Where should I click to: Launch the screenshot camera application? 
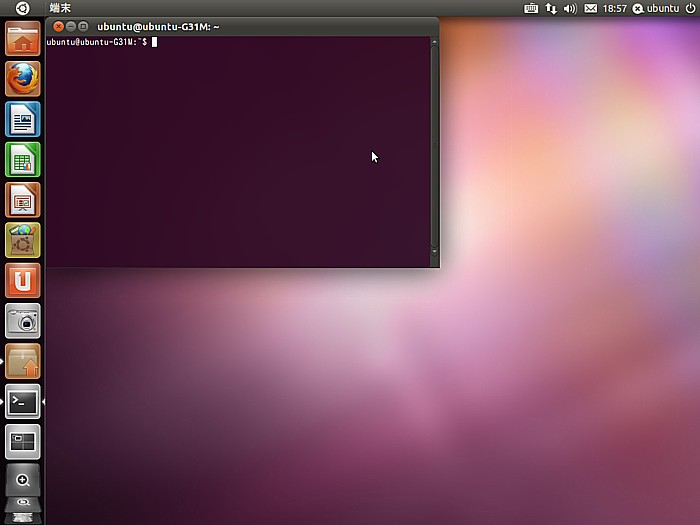23,321
